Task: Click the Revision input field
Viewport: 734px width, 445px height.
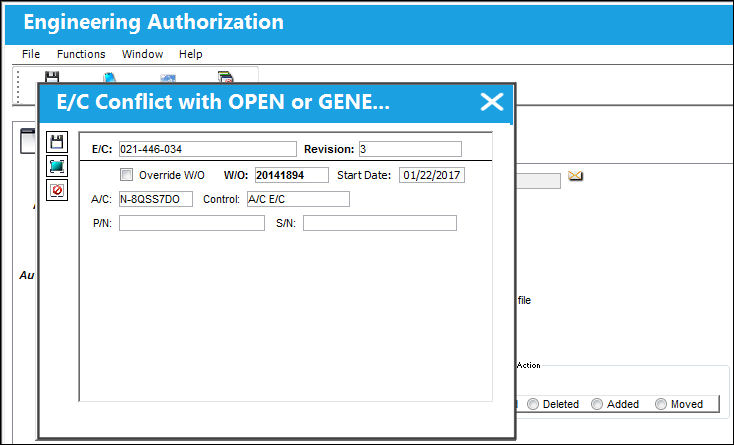Action: click(411, 149)
